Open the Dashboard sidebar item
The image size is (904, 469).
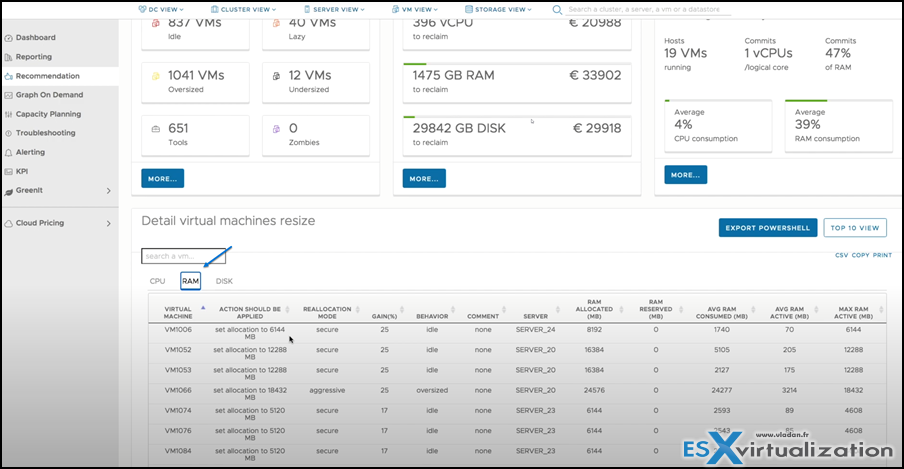click(x=36, y=37)
